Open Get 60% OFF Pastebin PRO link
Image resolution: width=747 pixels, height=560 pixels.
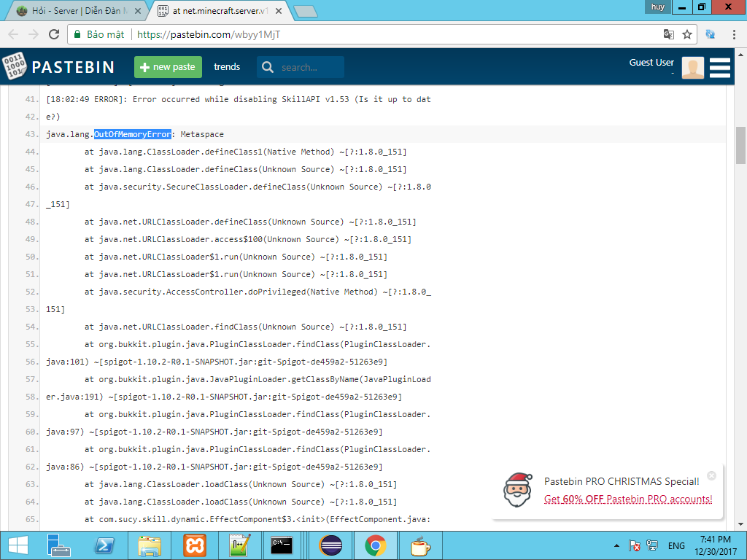pyautogui.click(x=628, y=499)
